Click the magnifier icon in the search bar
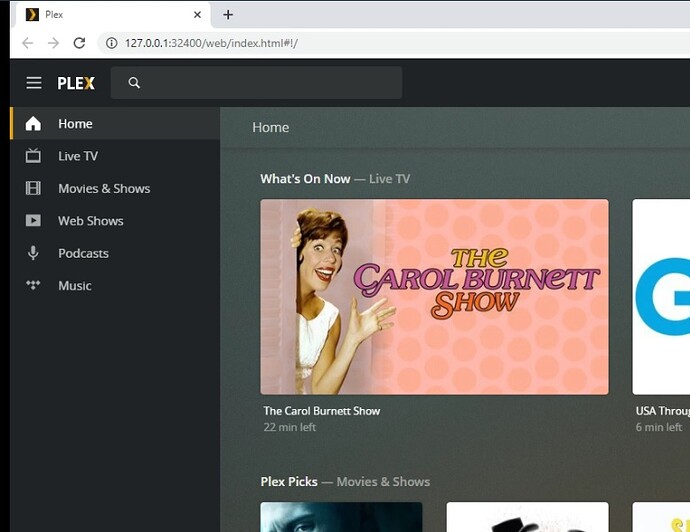Viewport: 690px width, 532px height. click(x=134, y=83)
